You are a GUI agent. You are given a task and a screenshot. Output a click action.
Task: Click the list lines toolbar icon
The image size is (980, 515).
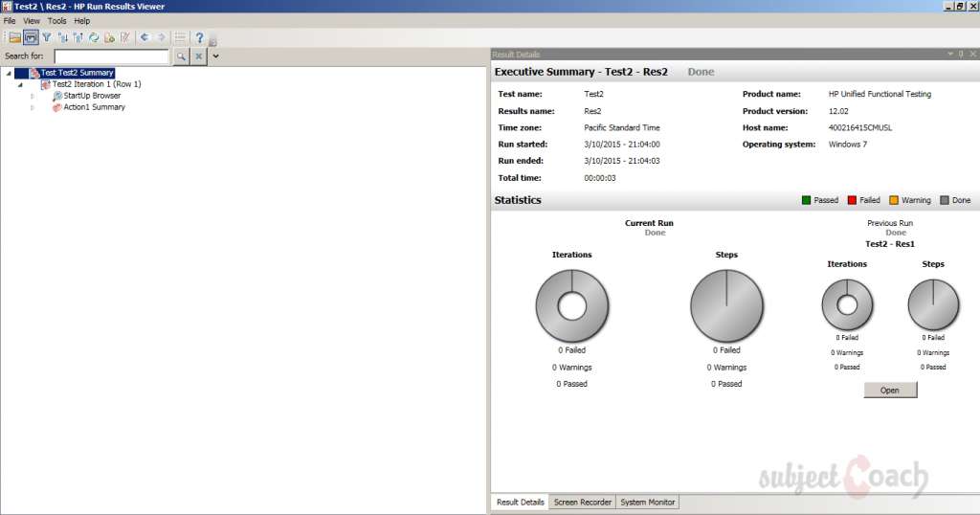tap(180, 37)
